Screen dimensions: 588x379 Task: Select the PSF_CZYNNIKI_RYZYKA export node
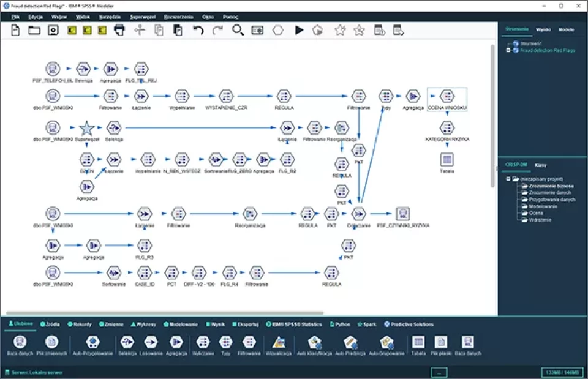(x=402, y=214)
